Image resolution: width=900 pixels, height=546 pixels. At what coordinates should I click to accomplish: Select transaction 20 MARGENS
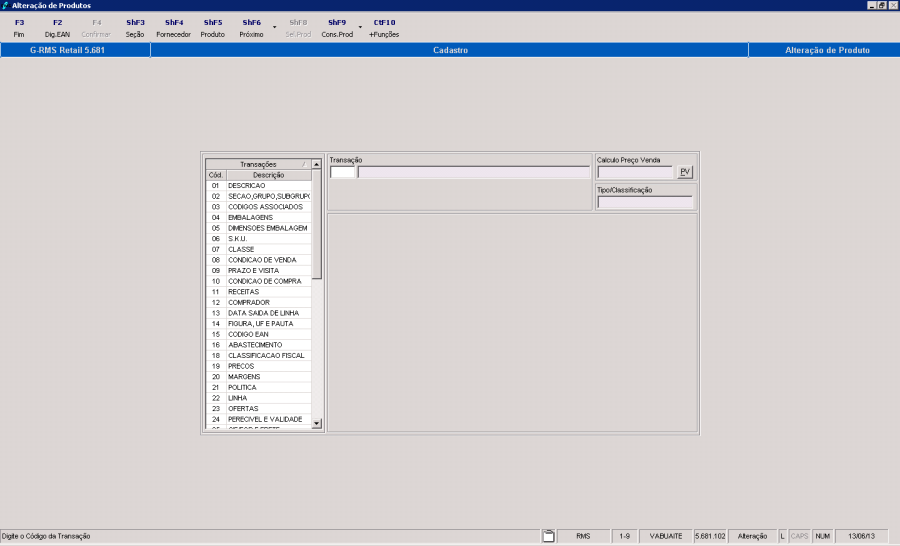click(258, 377)
